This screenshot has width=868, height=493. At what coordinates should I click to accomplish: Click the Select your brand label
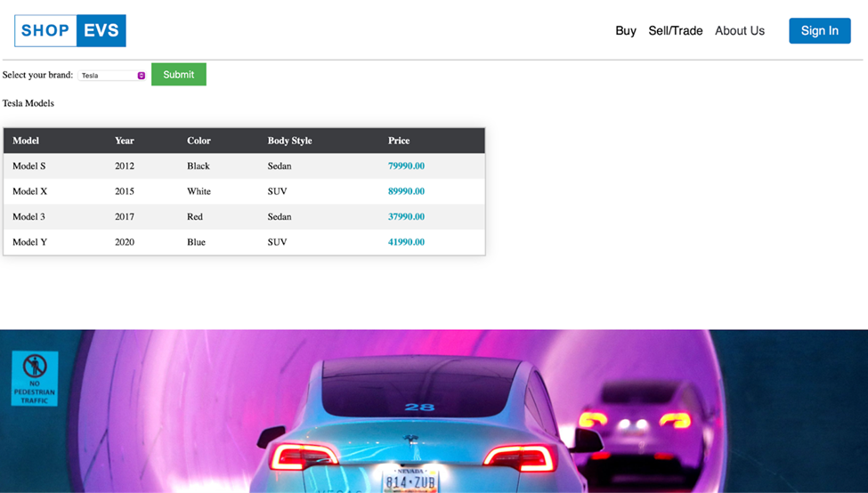click(x=37, y=75)
